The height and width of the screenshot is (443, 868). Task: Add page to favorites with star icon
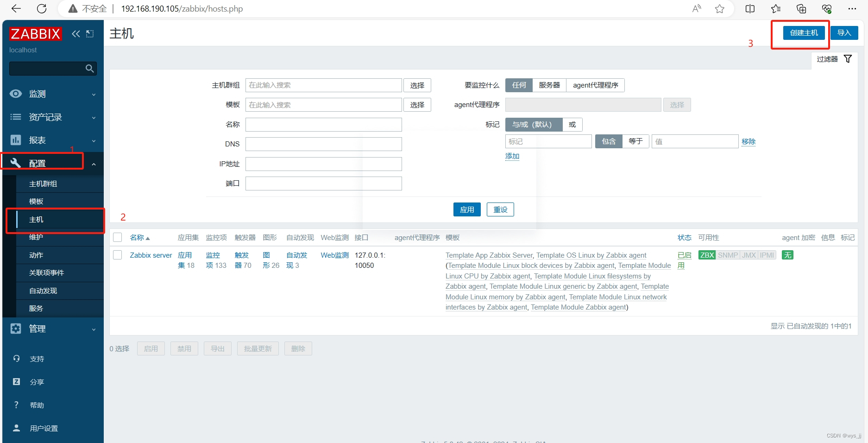(x=719, y=8)
